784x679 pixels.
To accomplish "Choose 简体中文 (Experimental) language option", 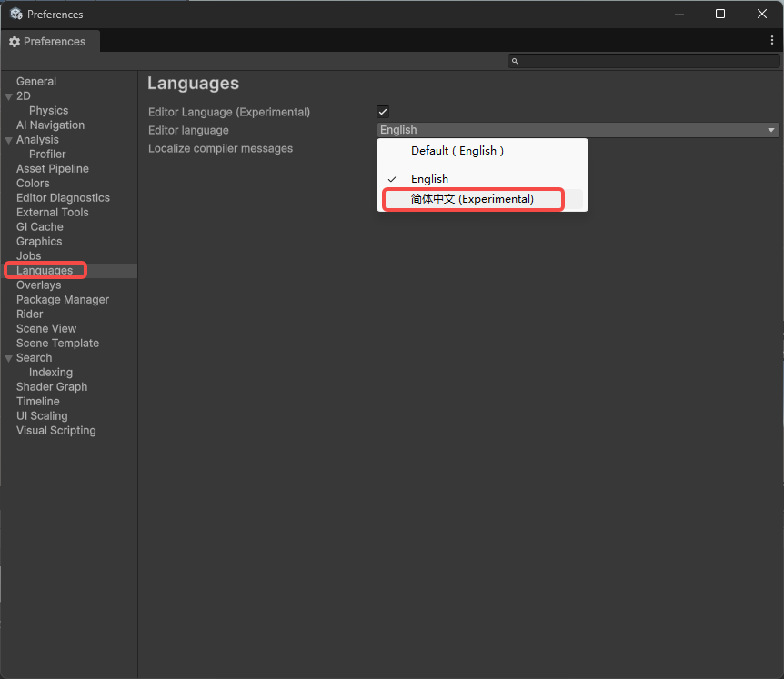I will click(x=473, y=199).
